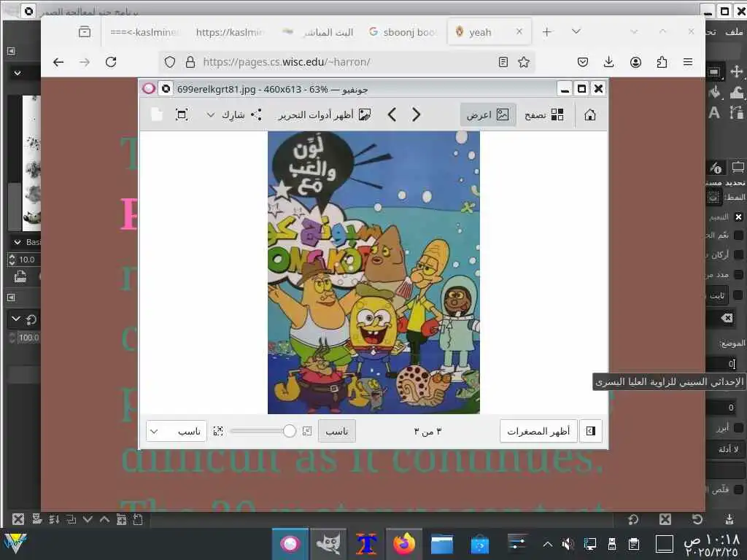Click the zoom-to-fit icon left of slider
Viewport: 747px width, 560px height.
pos(218,431)
